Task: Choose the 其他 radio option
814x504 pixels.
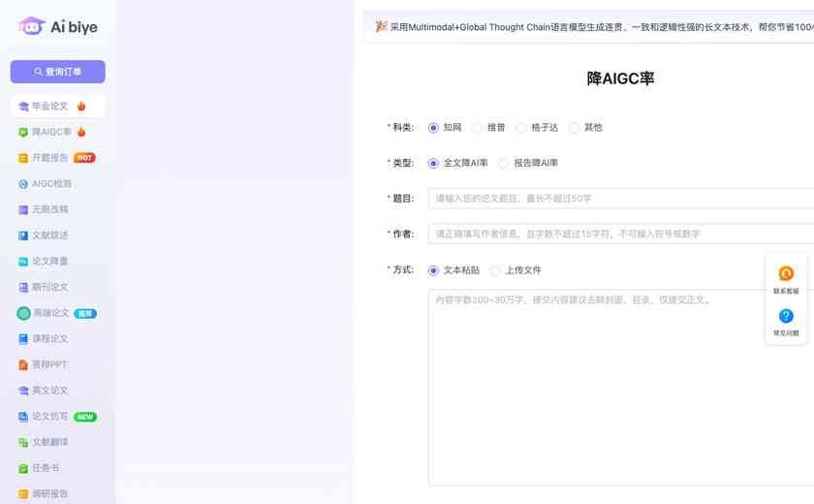Action: [574, 128]
